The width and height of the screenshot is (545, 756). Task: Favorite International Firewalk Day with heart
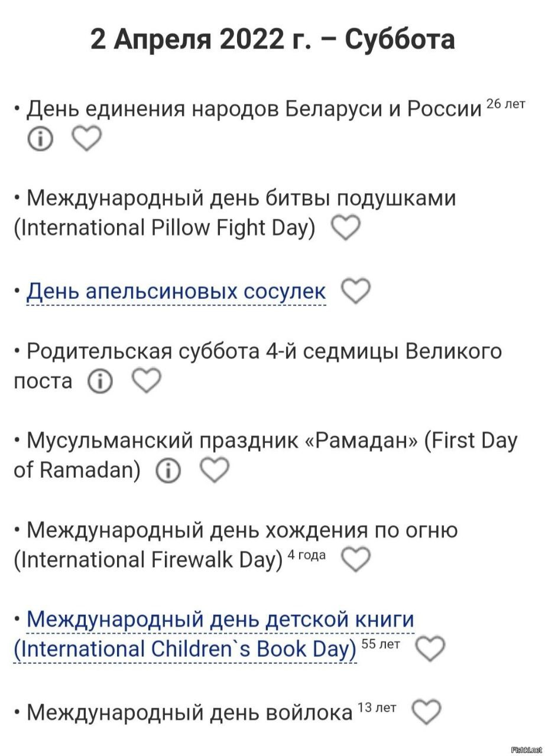pos(356,559)
